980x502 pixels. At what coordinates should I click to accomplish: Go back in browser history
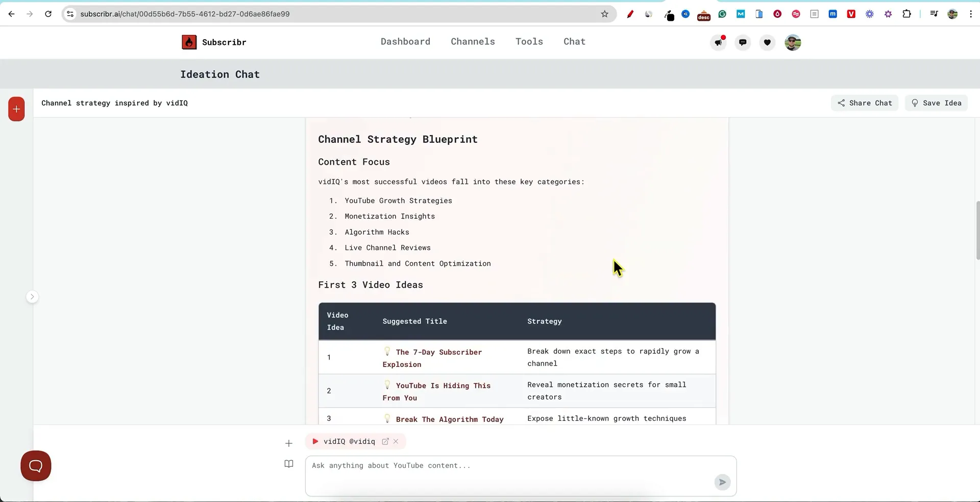click(11, 14)
